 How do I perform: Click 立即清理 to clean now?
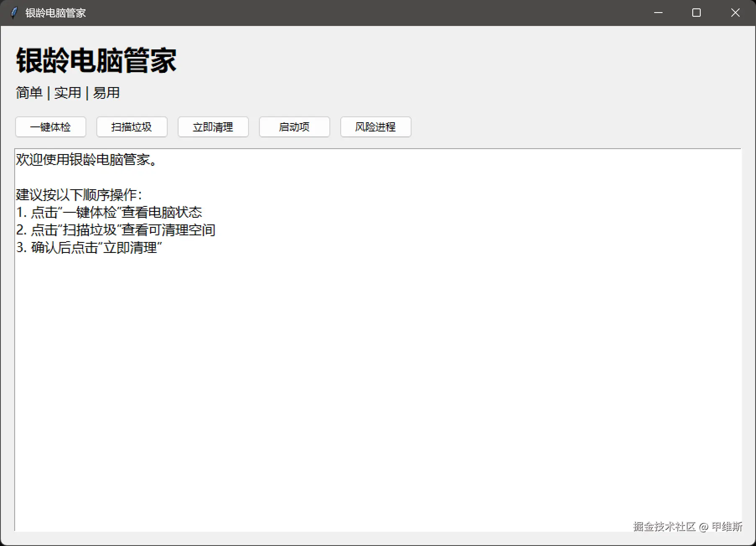point(213,127)
